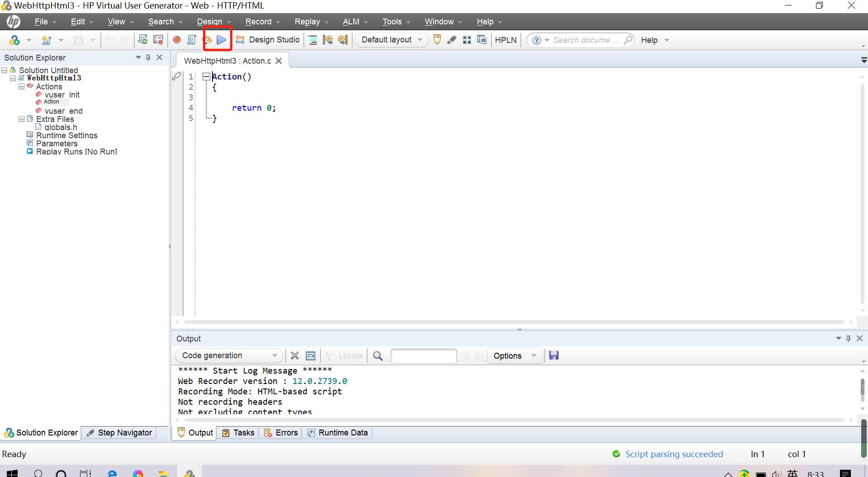
Task: Select vuser_init in Solution Explorer
Action: [62, 95]
